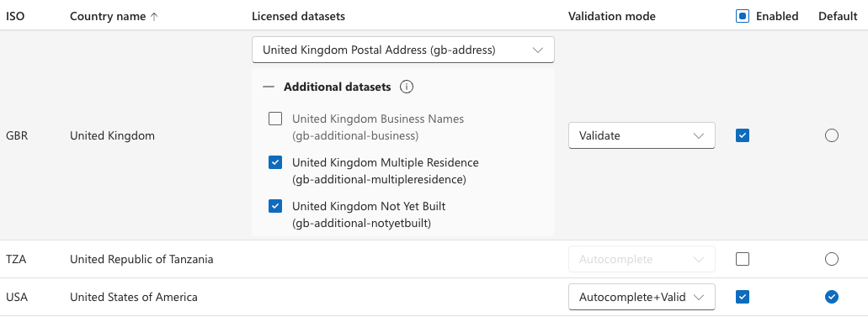Viewport: 868px width, 317px height.
Task: Select the United Kingdom country name
Action: point(112,135)
